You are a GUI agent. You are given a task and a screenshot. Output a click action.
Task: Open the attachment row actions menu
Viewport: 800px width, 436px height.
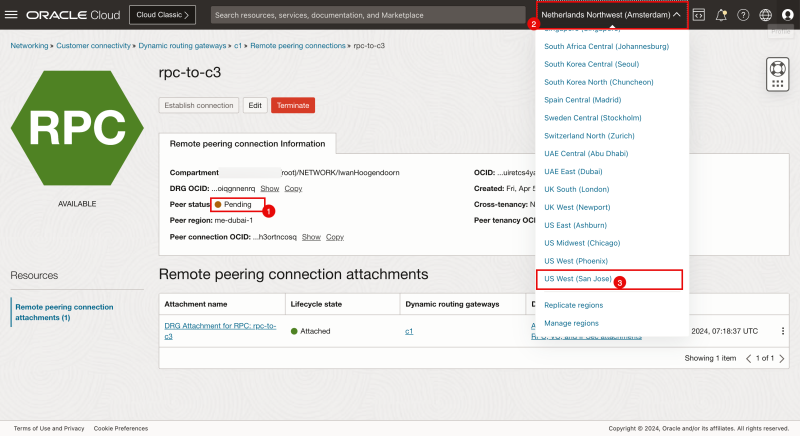783,331
